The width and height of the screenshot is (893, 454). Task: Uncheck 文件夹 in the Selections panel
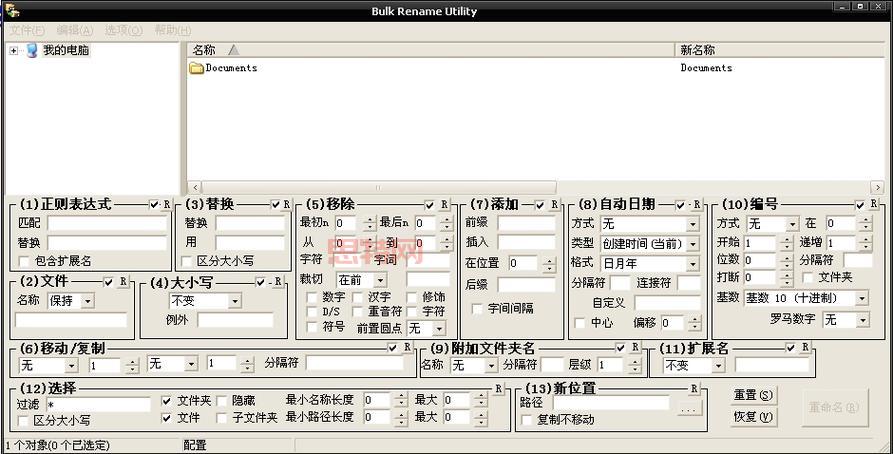pos(166,401)
